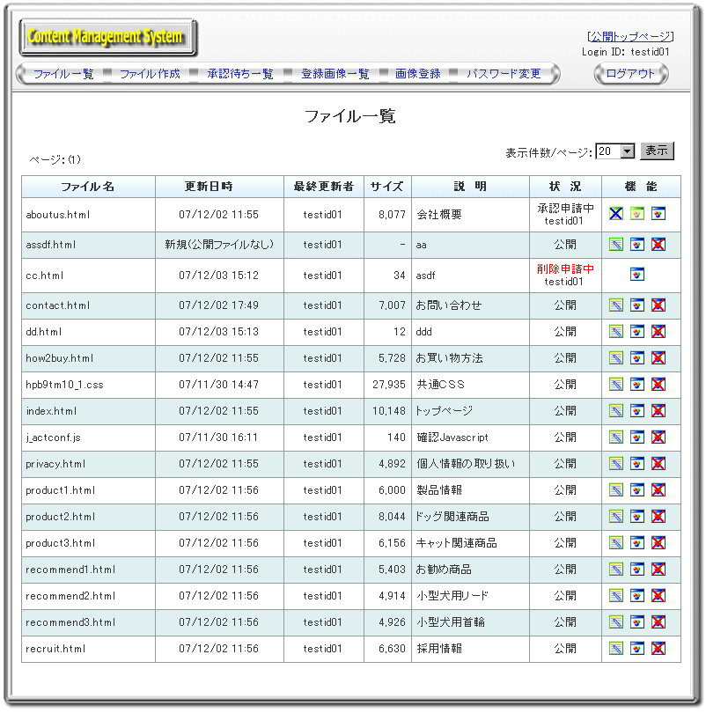Preview the how2buy.html file
The image size is (706, 728).
(x=637, y=358)
